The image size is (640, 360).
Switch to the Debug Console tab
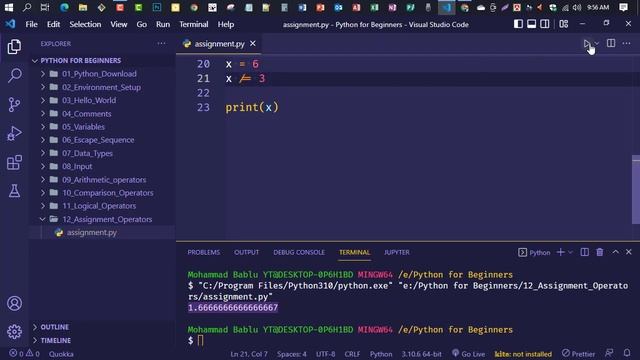click(x=299, y=252)
